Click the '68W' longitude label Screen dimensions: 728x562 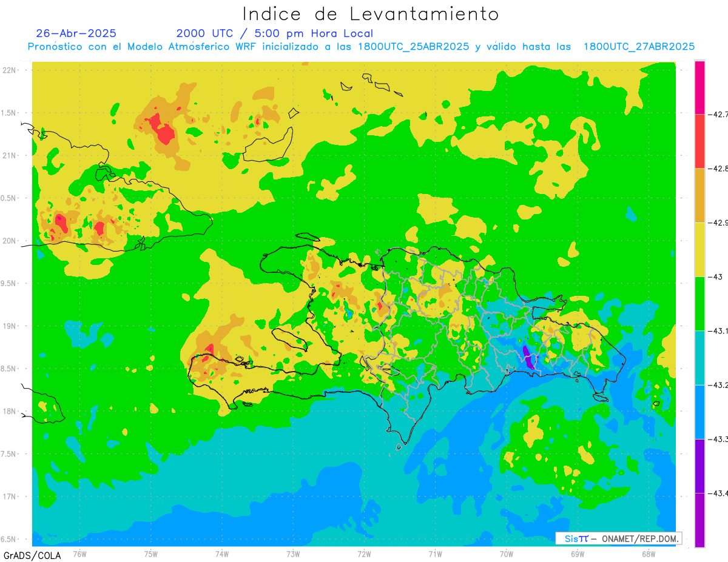pos(648,554)
